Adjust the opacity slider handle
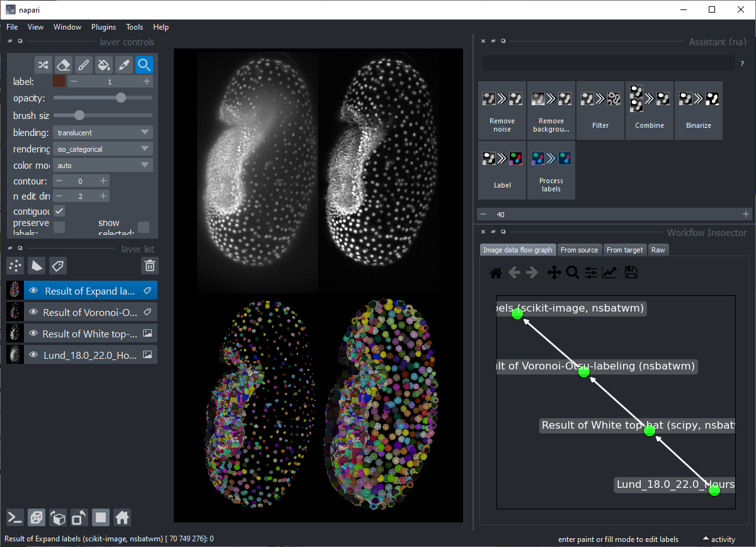The height and width of the screenshot is (547, 756). 121,98
